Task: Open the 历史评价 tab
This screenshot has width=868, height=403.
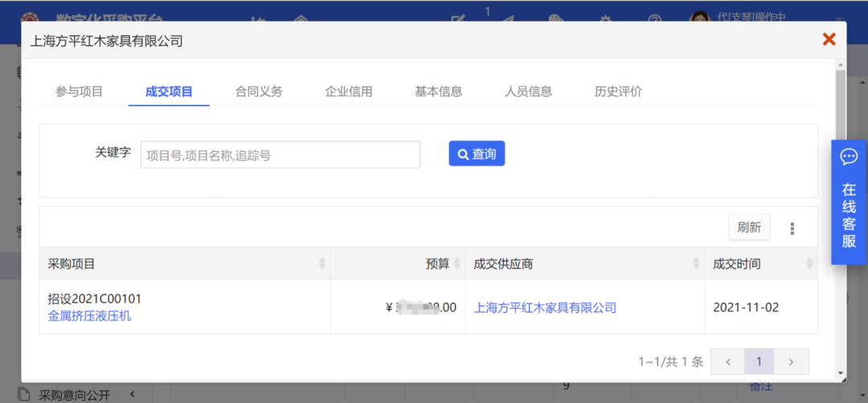Action: click(618, 92)
